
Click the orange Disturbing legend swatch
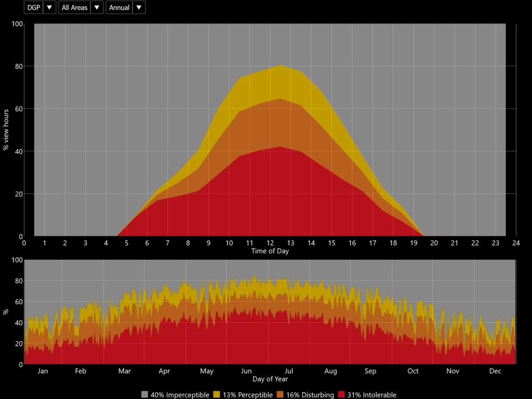click(x=280, y=395)
